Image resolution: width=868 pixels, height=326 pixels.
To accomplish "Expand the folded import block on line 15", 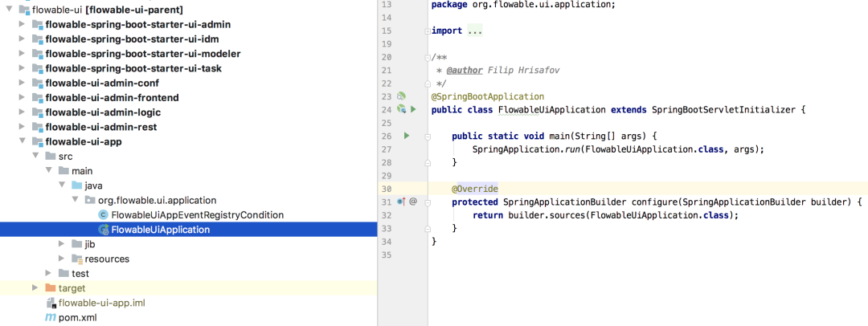I will pos(428,31).
